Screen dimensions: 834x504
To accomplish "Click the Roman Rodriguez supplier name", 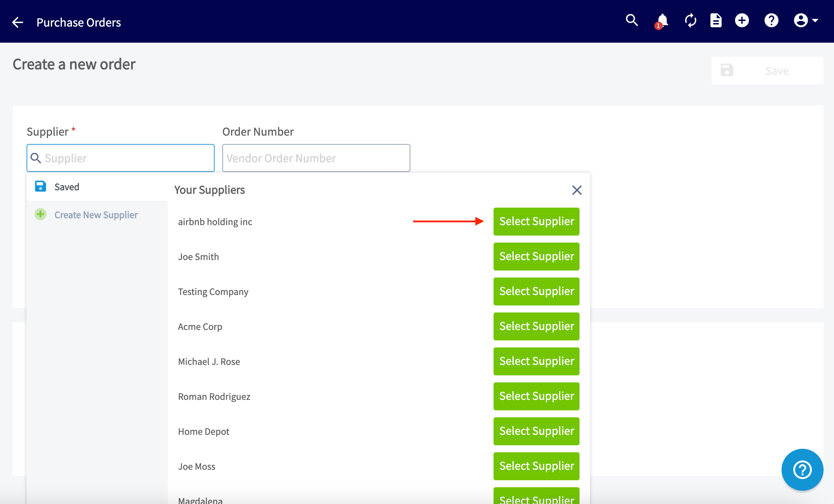I will (214, 397).
